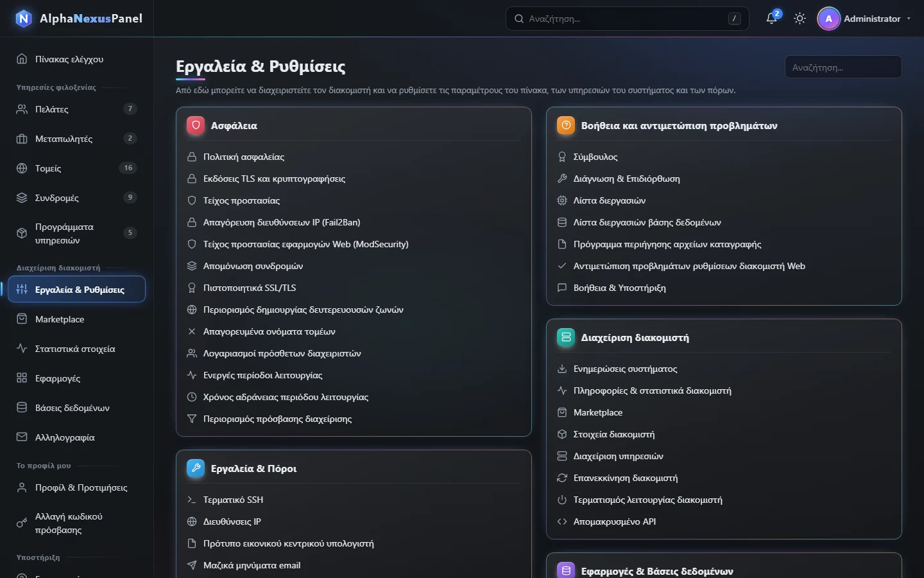Click the ModSecurity shield icon
The height and width of the screenshot is (578, 924).
(191, 244)
